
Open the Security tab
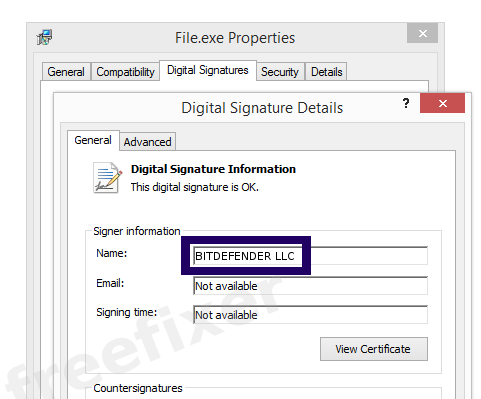280,72
